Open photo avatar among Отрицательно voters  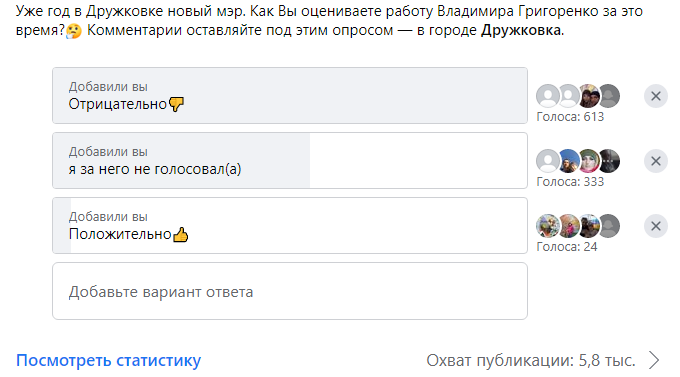(589, 96)
